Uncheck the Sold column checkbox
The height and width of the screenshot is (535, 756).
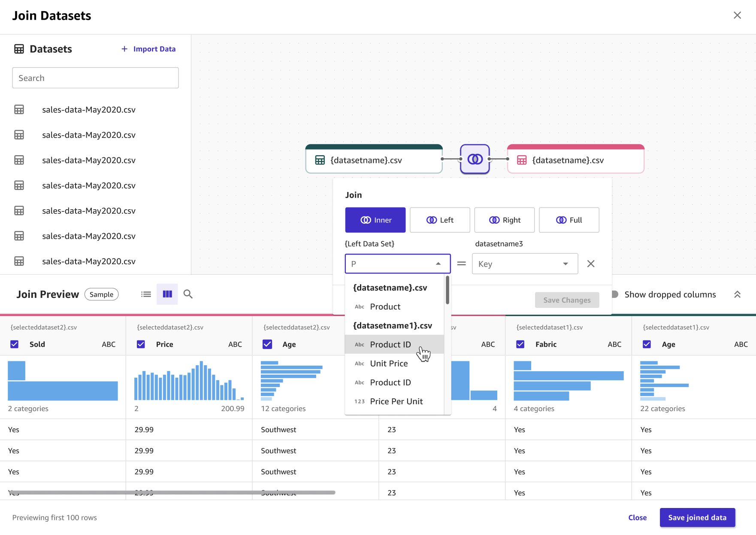pos(15,344)
